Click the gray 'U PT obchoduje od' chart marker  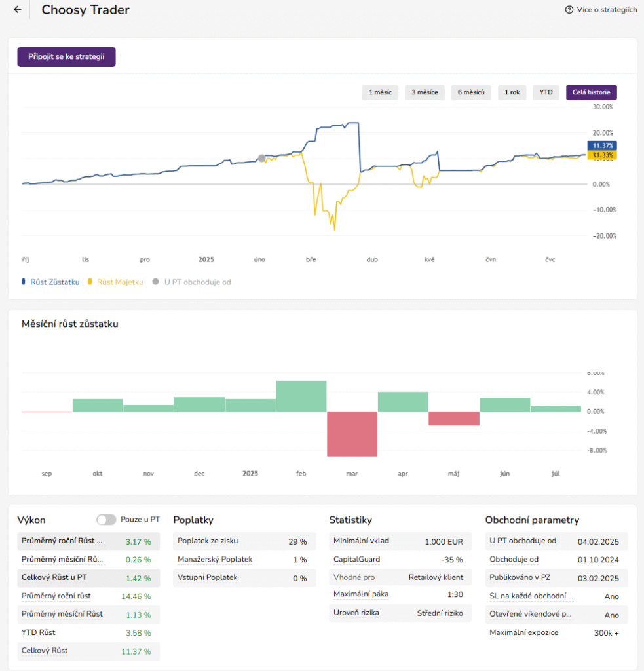click(262, 158)
